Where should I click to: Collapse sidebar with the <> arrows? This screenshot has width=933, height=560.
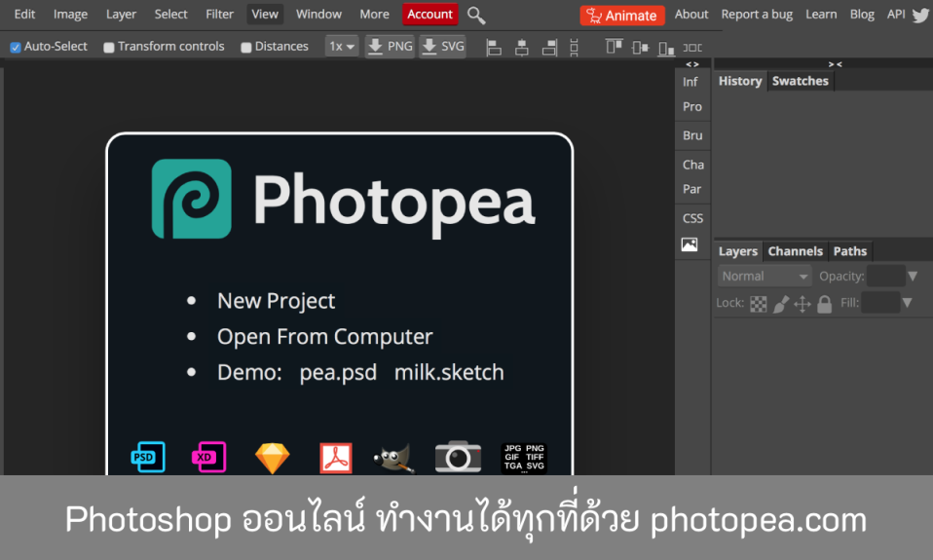692,63
